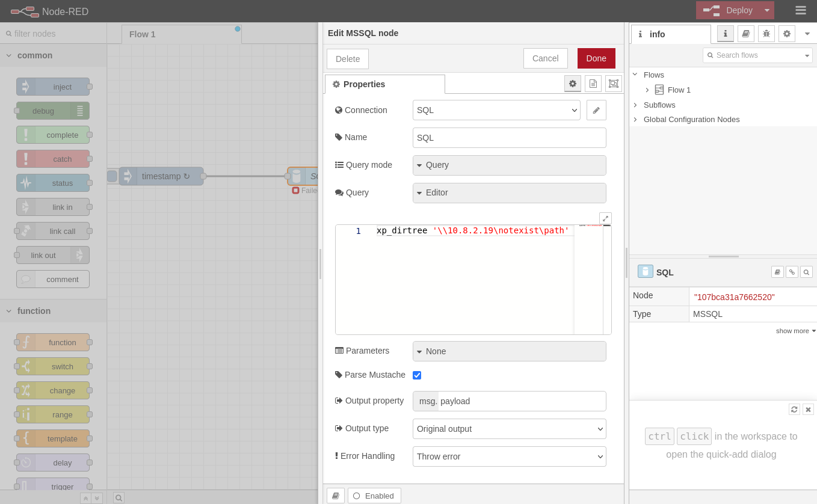
Task: Open SQL node help book icon
Action: click(777, 272)
